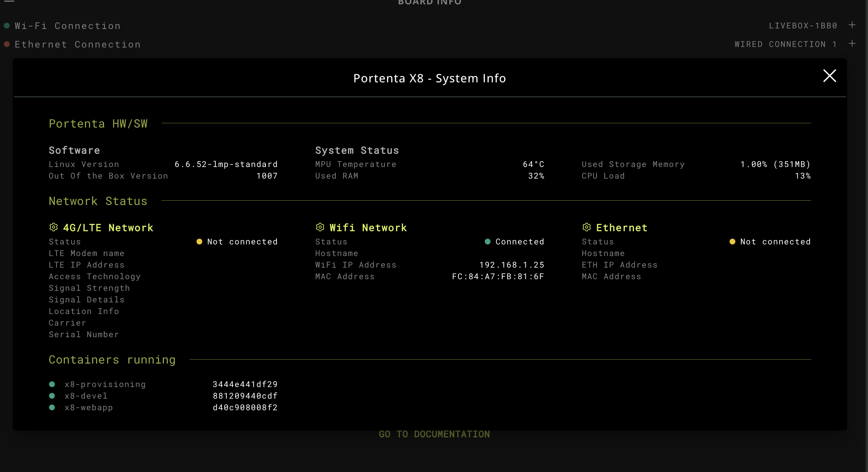
Task: Click x8-provisioning container name
Action: pyautogui.click(x=105, y=385)
